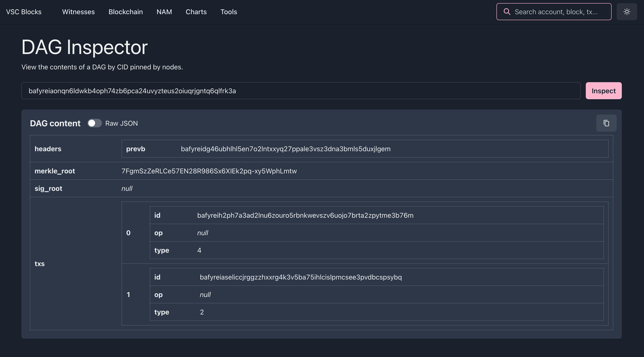
Task: Click the DAG Inspector page heading
Action: point(84,47)
